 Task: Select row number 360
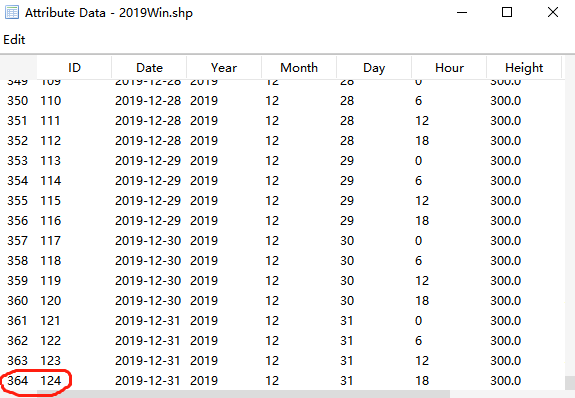[18, 300]
